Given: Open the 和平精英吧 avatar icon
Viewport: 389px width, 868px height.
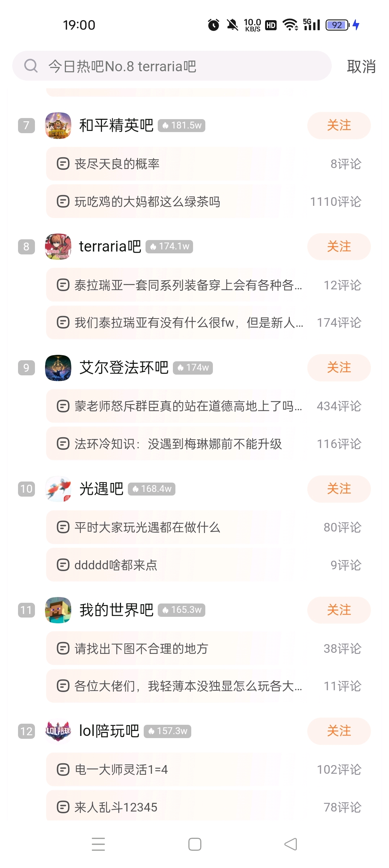Looking at the screenshot, I should 58,125.
